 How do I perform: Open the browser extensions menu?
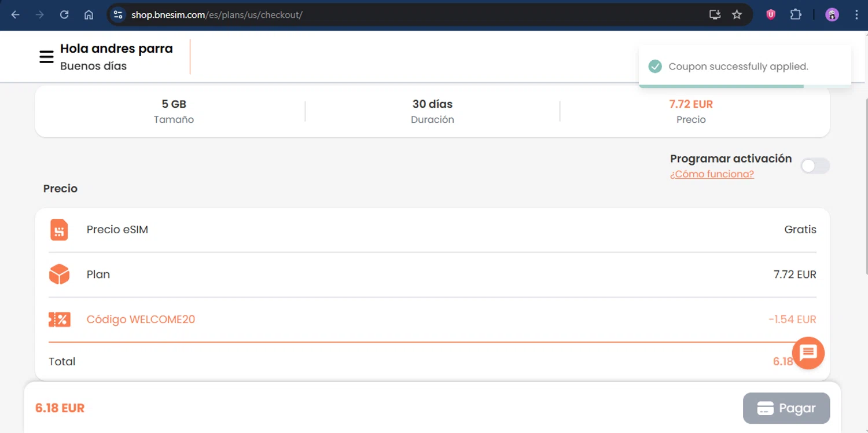pos(796,15)
